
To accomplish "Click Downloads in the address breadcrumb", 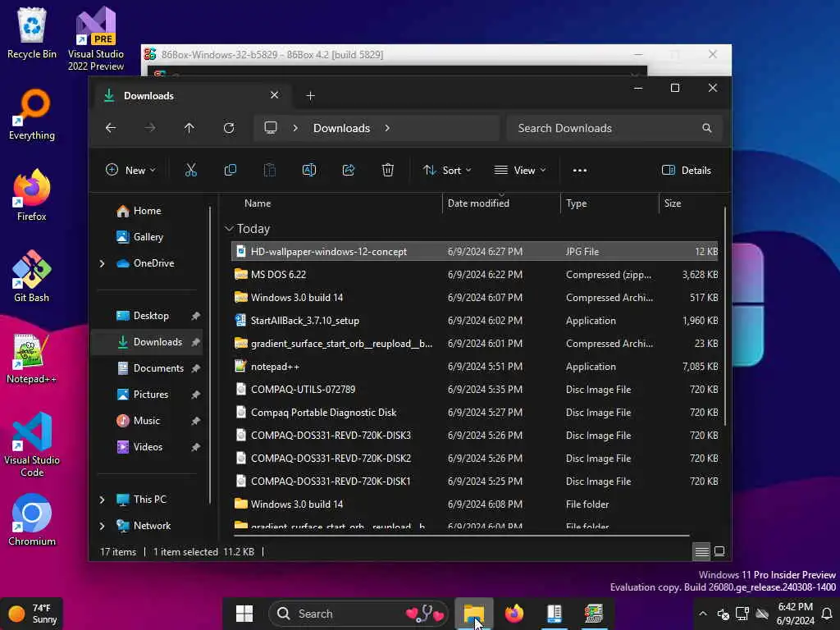I will [x=341, y=128].
